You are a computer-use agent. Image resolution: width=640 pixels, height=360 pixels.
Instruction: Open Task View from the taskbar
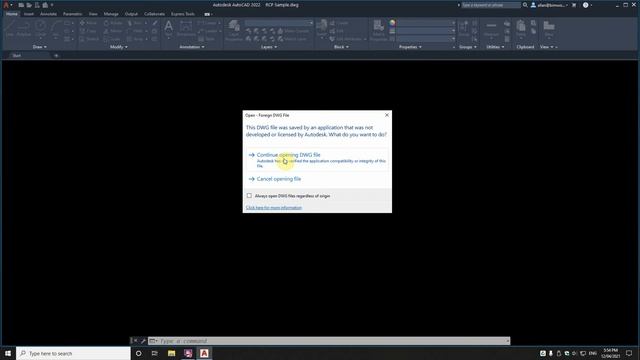point(155,353)
